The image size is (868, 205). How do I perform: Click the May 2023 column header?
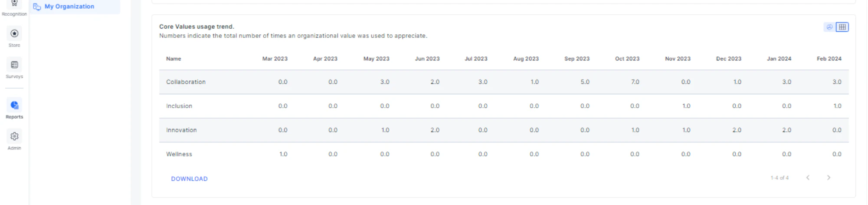pyautogui.click(x=376, y=59)
